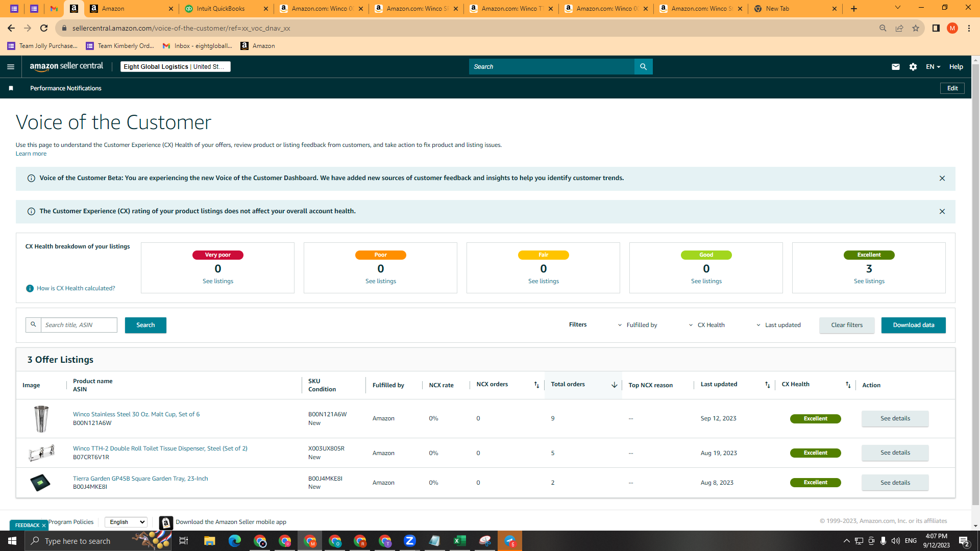Expand the Fulfilled by filter dropdown
The image size is (980, 551).
[x=638, y=325]
